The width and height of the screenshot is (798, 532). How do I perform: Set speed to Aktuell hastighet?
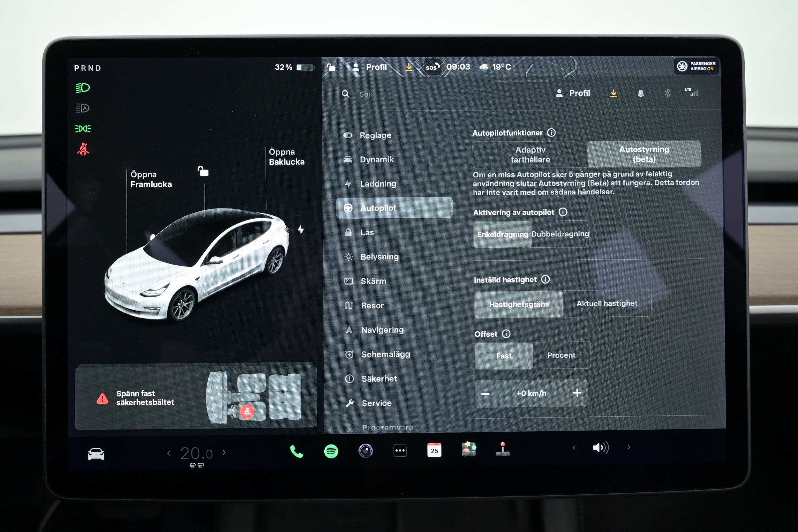point(607,304)
